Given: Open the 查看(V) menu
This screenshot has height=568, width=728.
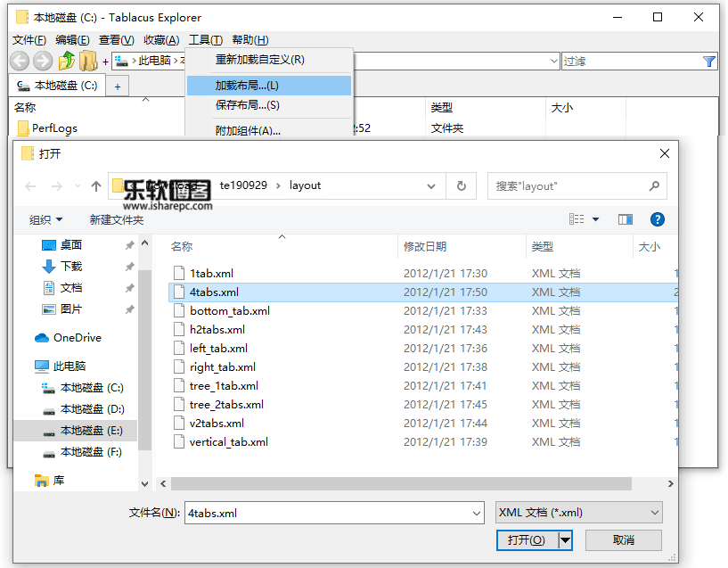Looking at the screenshot, I should click(116, 40).
